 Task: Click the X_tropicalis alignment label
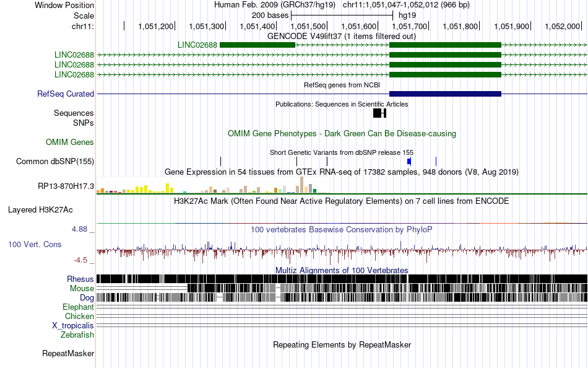[x=73, y=326]
